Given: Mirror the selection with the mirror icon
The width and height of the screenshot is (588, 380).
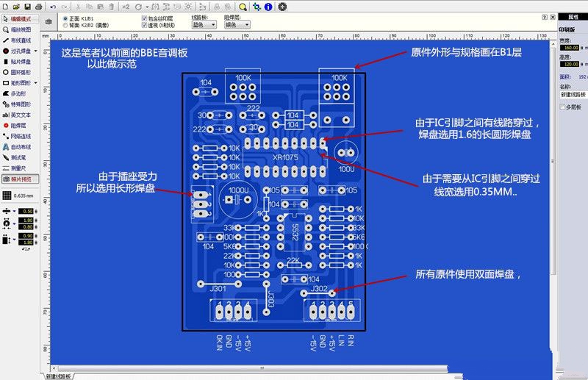Looking at the screenshot, I should pyautogui.click(x=155, y=7).
